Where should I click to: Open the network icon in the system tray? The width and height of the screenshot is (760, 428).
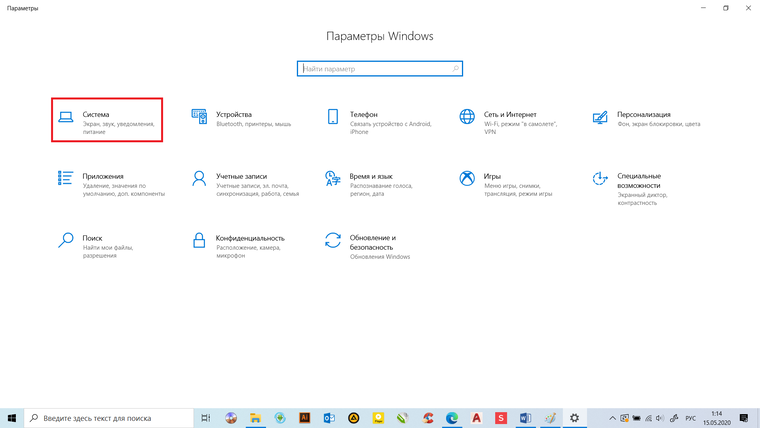(648, 418)
